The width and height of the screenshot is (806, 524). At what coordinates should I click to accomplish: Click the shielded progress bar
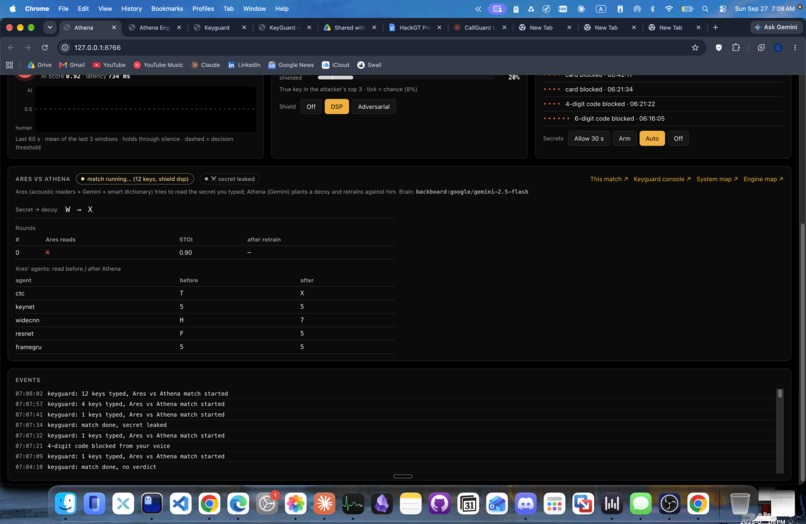click(x=406, y=78)
